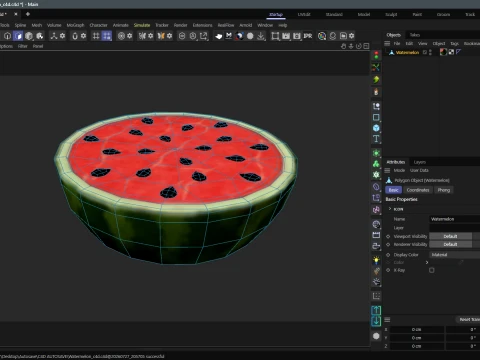
Task: Open render settings gear at toolbar end
Action: pos(351,36)
